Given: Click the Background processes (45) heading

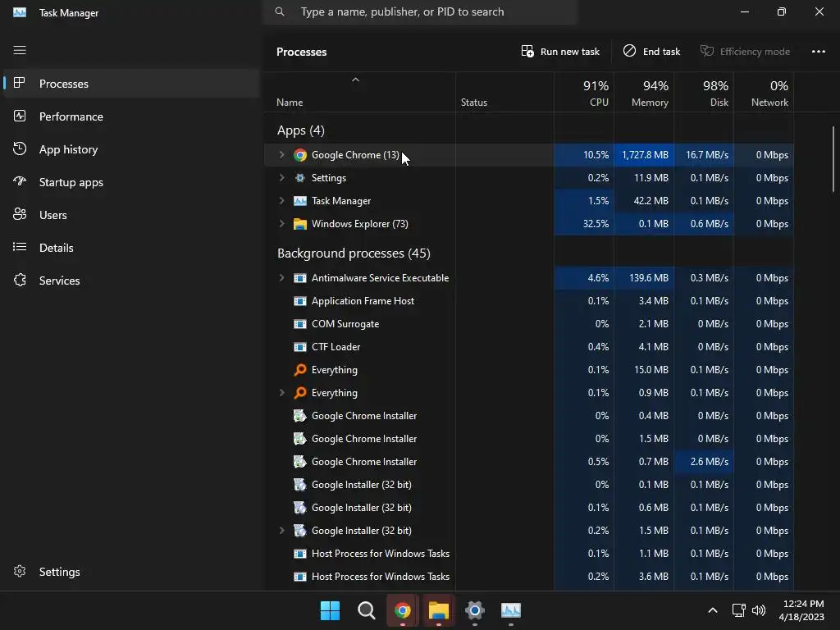Looking at the screenshot, I should pyautogui.click(x=354, y=253).
